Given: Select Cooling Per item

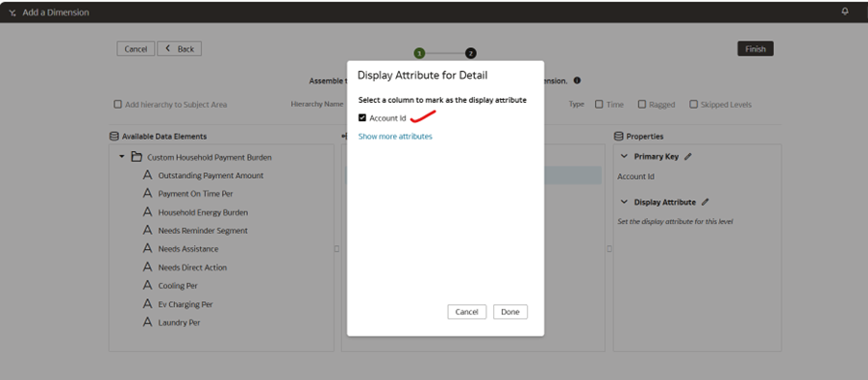Looking at the screenshot, I should coord(178,286).
